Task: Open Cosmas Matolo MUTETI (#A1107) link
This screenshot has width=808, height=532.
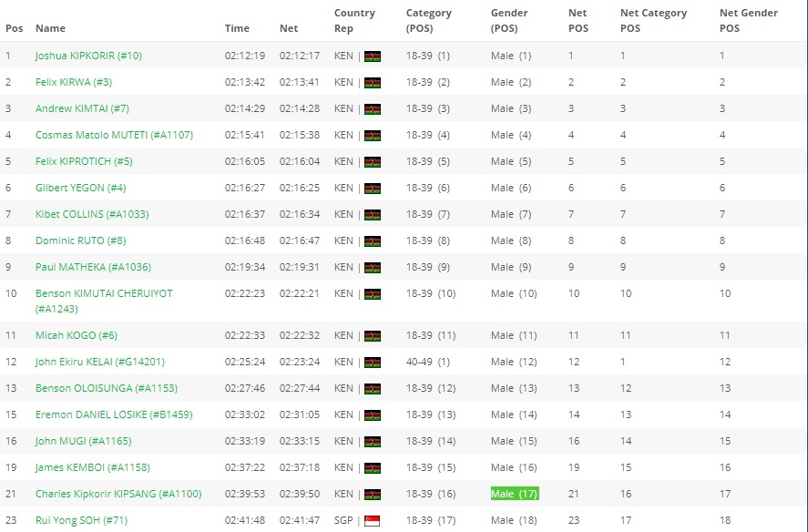Action: [115, 135]
